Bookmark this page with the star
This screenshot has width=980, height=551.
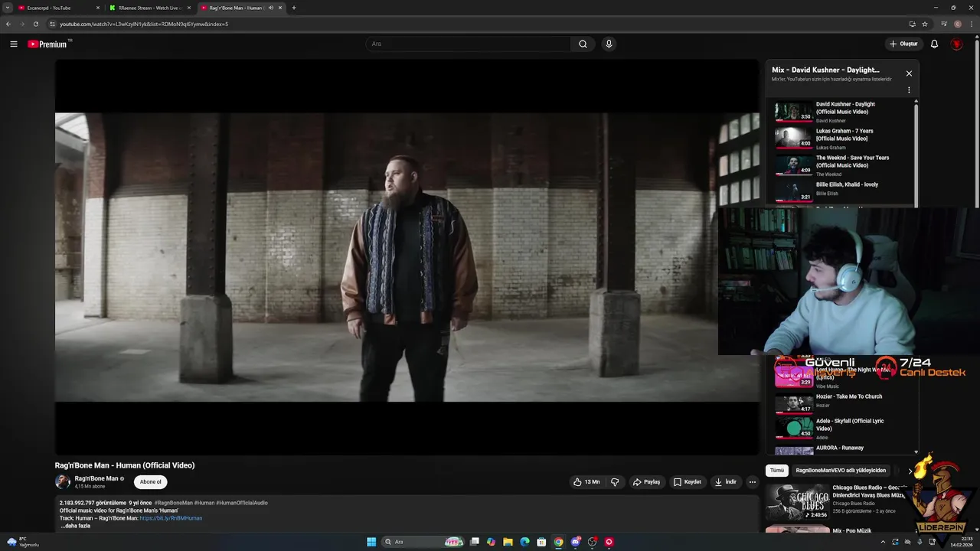925,24
